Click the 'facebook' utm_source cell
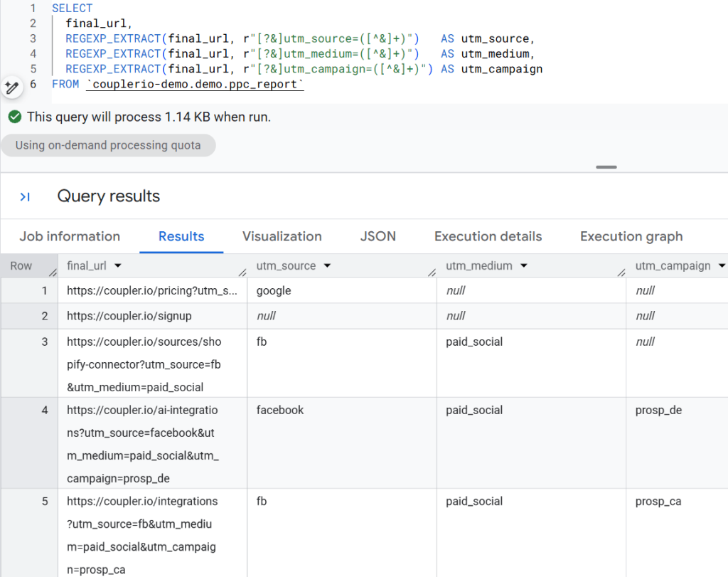 click(342, 443)
